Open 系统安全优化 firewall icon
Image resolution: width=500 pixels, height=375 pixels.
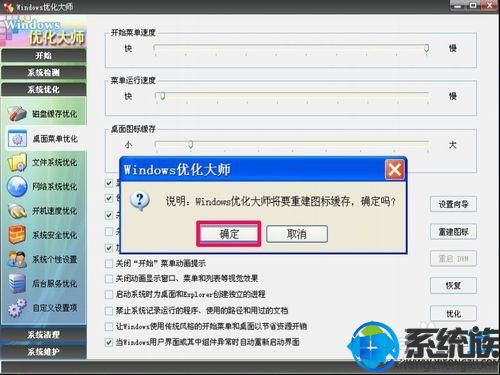17,235
